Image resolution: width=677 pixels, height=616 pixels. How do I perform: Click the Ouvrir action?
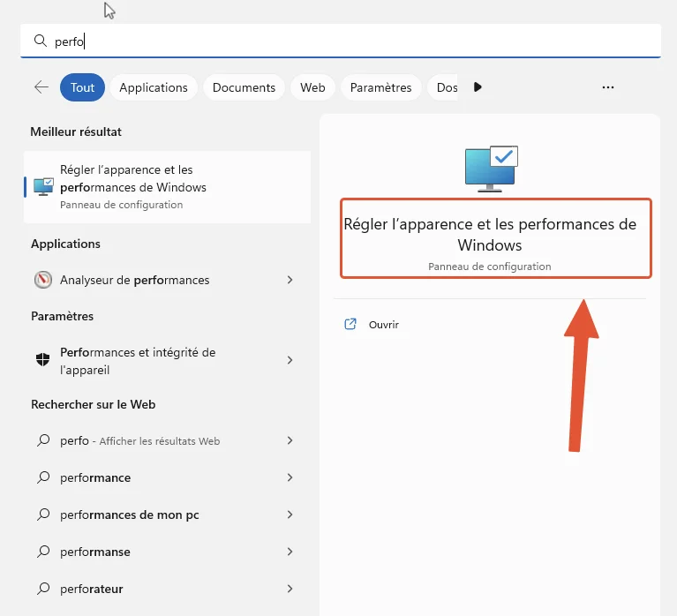(x=383, y=325)
